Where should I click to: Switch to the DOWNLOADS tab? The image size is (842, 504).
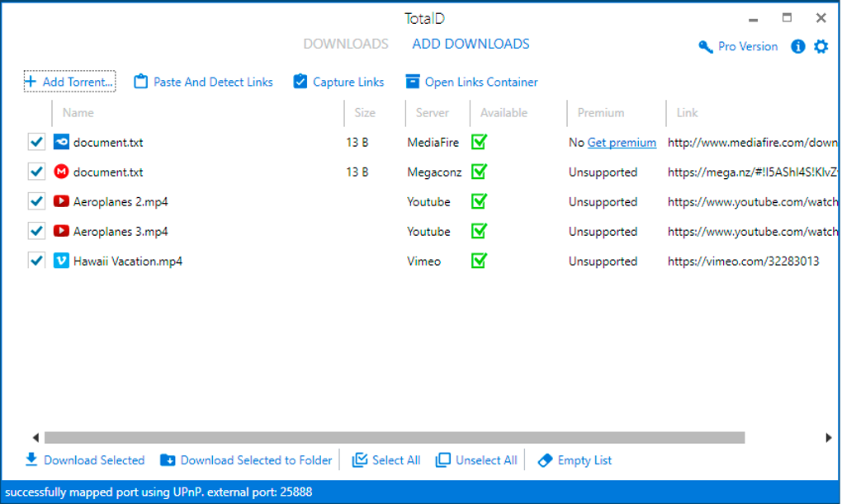[346, 44]
